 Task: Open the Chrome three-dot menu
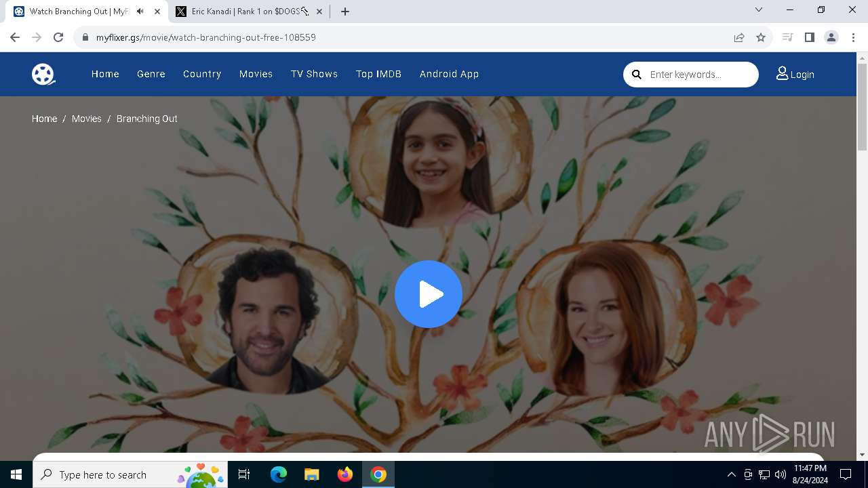pyautogui.click(x=852, y=37)
